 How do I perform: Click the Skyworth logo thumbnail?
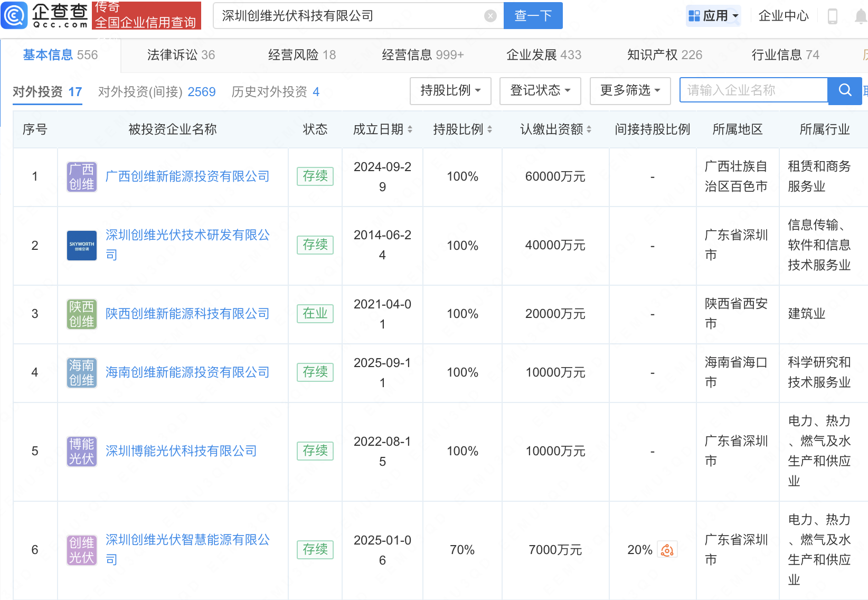coord(81,245)
